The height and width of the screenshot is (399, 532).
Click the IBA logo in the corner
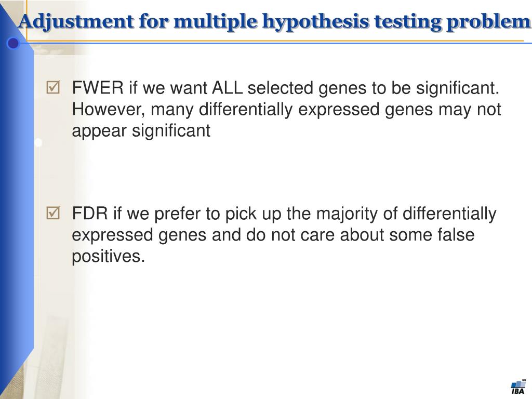518,387
